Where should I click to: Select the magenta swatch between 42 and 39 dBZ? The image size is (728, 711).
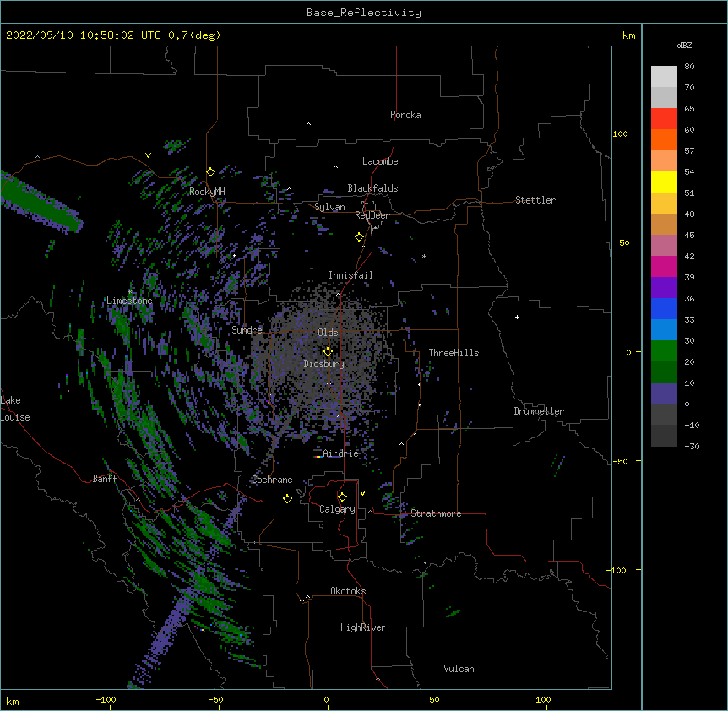(664, 266)
